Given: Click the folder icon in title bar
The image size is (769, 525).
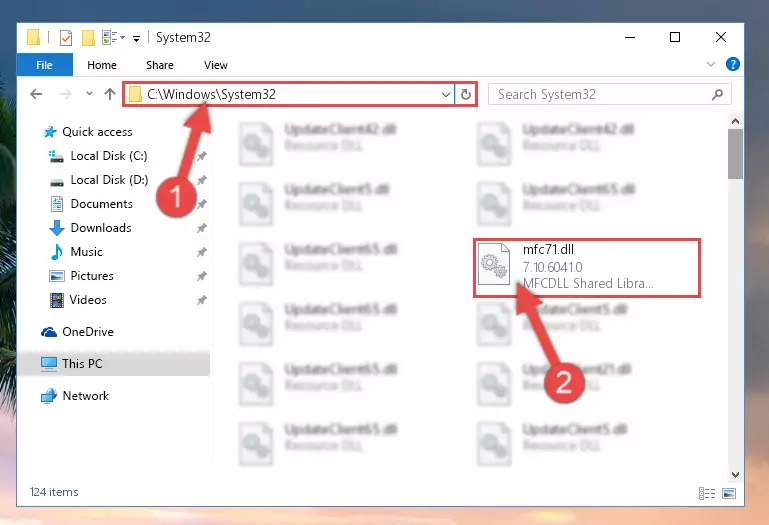Looking at the screenshot, I should click(33, 38).
